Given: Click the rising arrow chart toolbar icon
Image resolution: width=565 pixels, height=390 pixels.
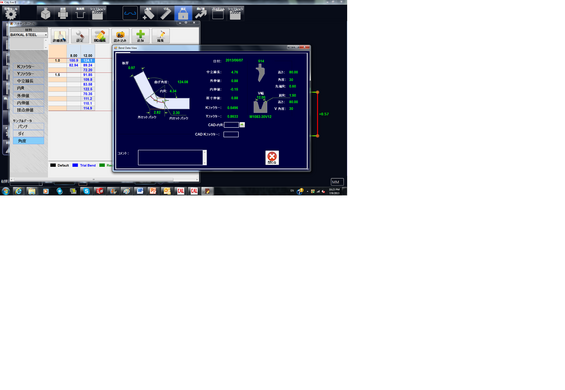Looking at the screenshot, I should coord(200,14).
